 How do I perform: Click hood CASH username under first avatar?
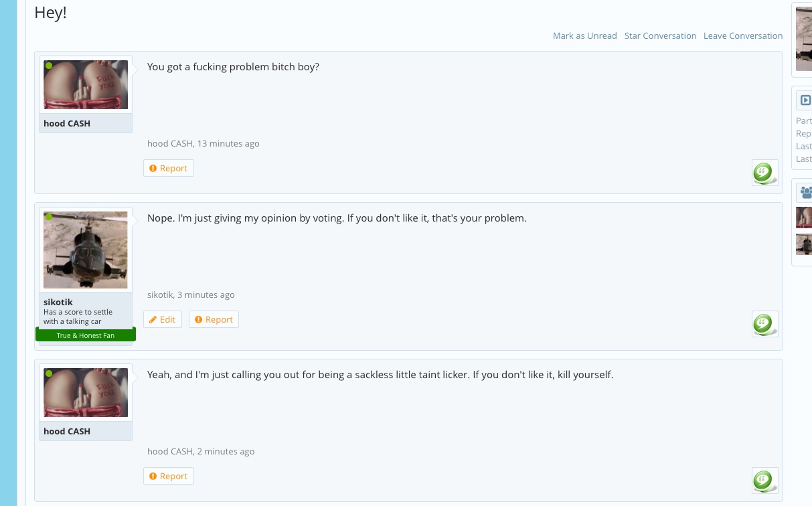(x=67, y=123)
